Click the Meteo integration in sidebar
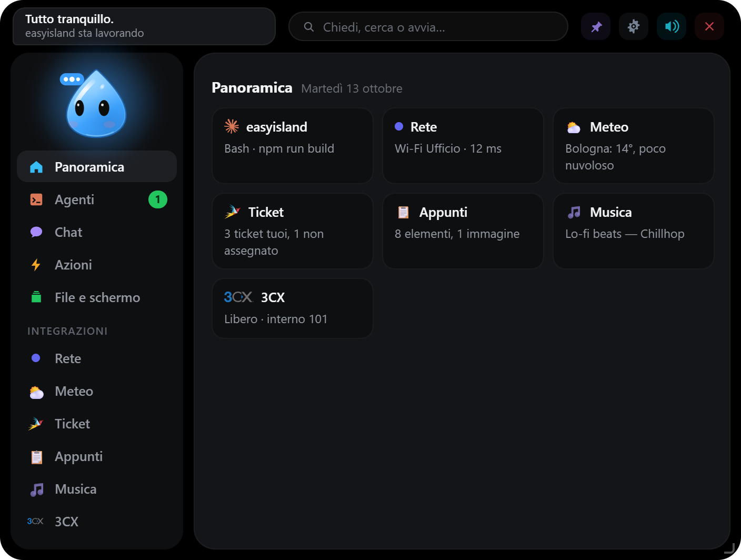The height and width of the screenshot is (560, 741). 97,391
